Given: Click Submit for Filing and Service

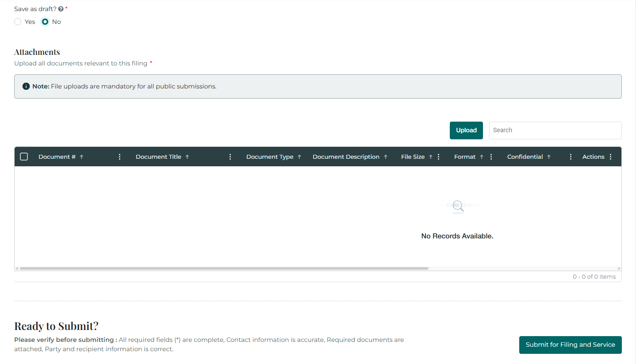Looking at the screenshot, I should pos(570,345).
